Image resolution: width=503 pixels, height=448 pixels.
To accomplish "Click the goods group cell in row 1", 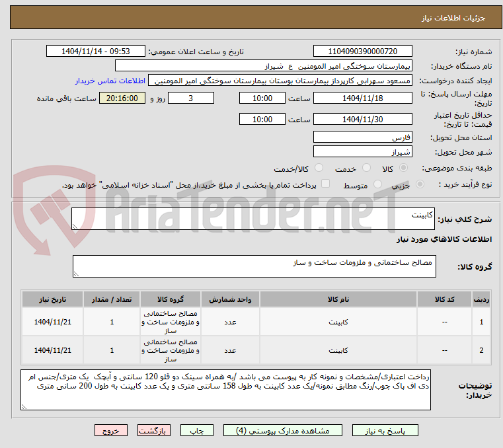I will tap(171, 322).
